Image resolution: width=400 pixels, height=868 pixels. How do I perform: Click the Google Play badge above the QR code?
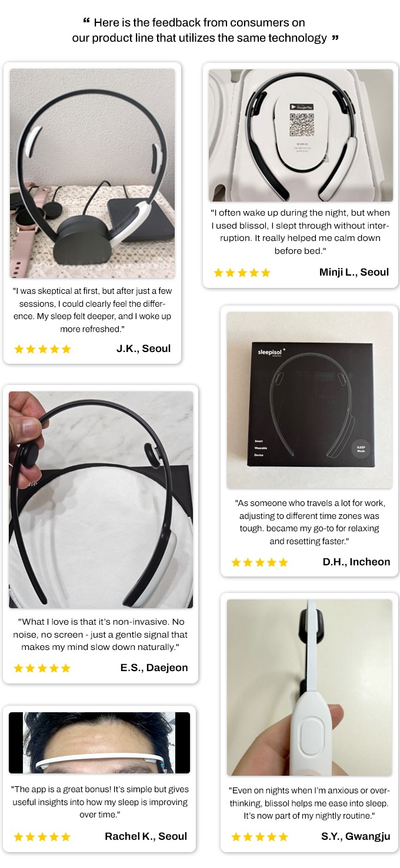[x=300, y=107]
